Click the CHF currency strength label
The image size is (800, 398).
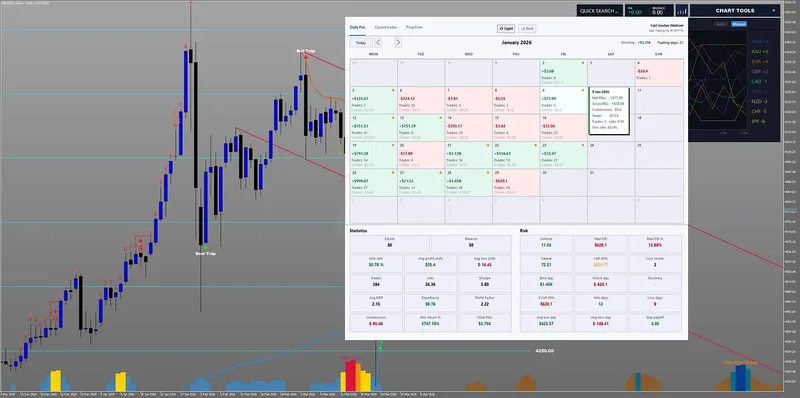[x=760, y=111]
